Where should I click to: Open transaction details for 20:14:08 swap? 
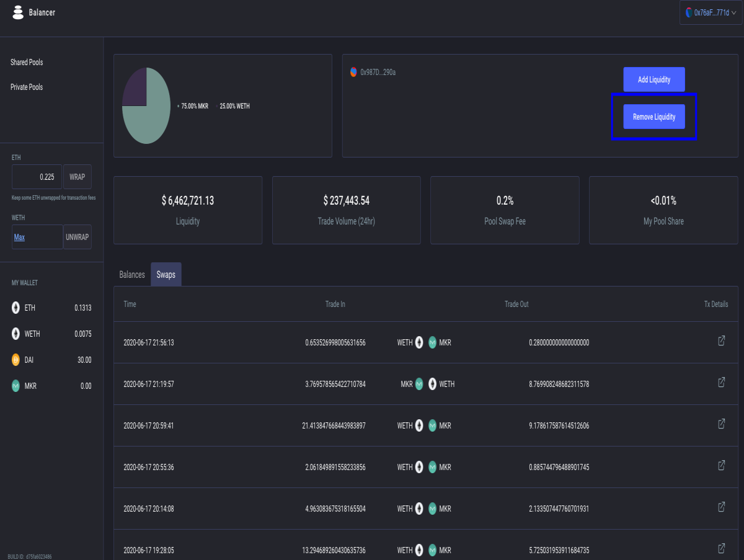tap(722, 507)
